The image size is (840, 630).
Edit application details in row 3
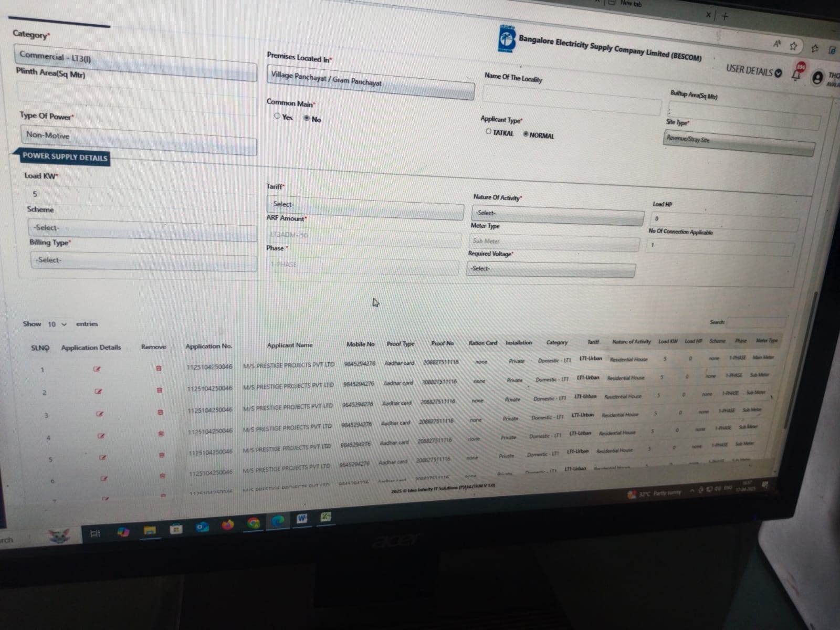(100, 414)
